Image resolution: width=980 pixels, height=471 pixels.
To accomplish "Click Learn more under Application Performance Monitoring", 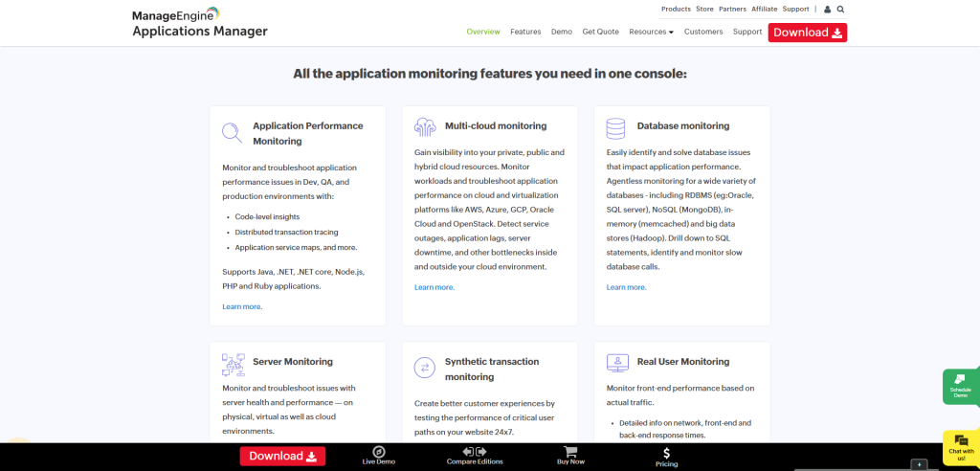I will pos(242,306).
